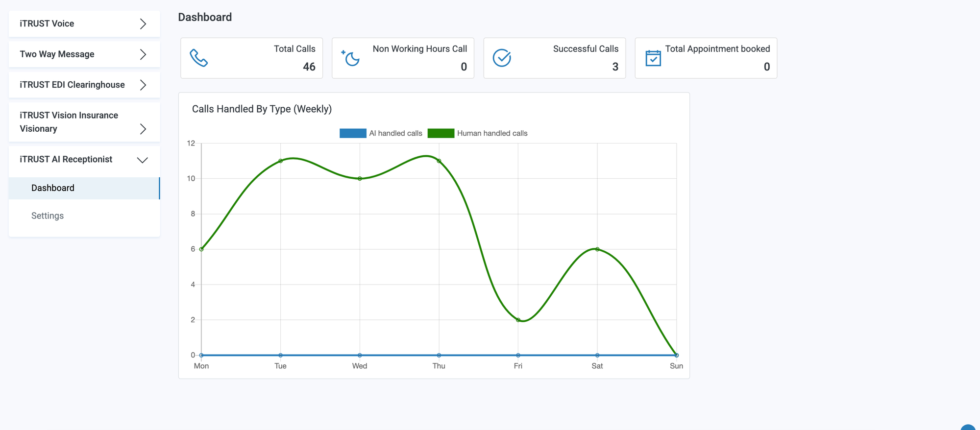Click the calendar icon for Appointments booked
This screenshot has width=980, height=430.
tap(653, 58)
